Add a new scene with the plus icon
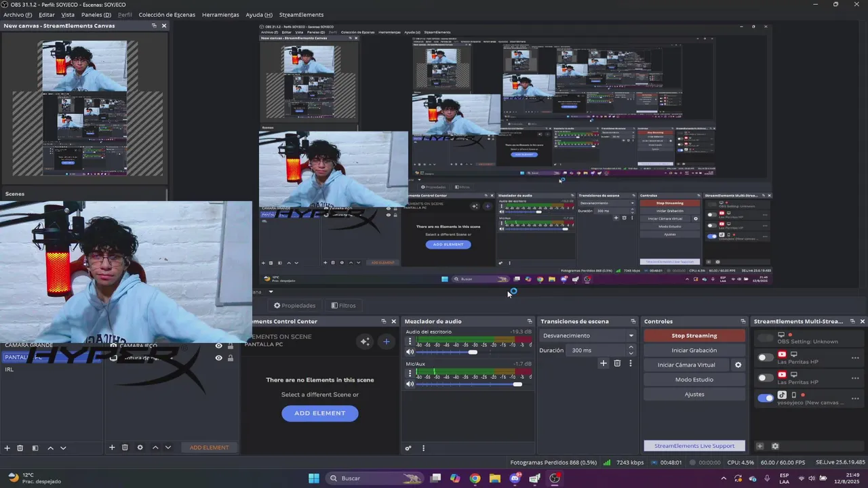Viewport: 868px width, 488px height. click(7, 448)
